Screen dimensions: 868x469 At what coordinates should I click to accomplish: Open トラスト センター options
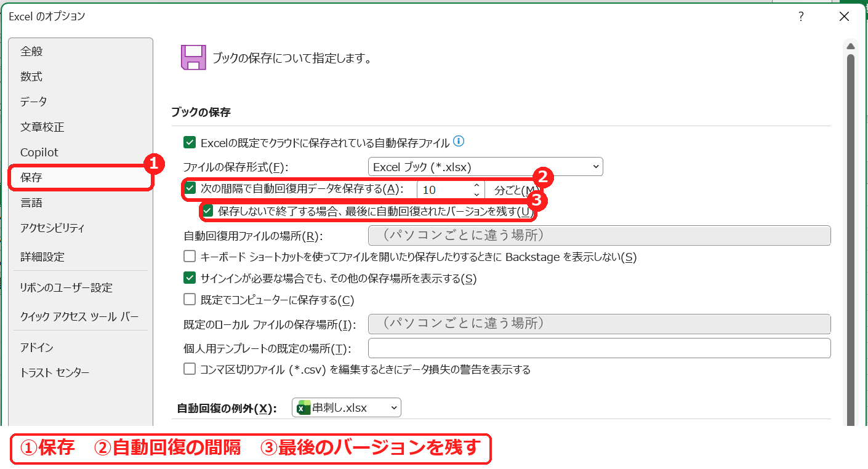[81, 373]
